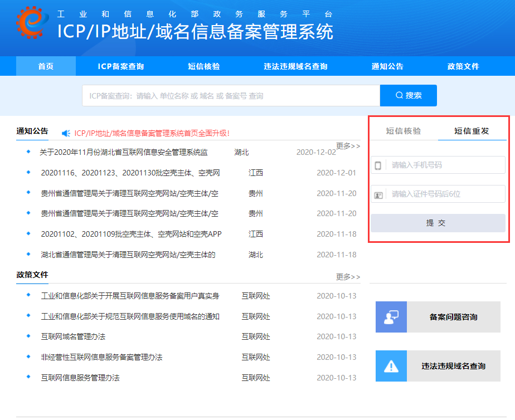This screenshot has height=420, width=515.
Task: Click the ID card icon in certificate field
Action: (378, 195)
